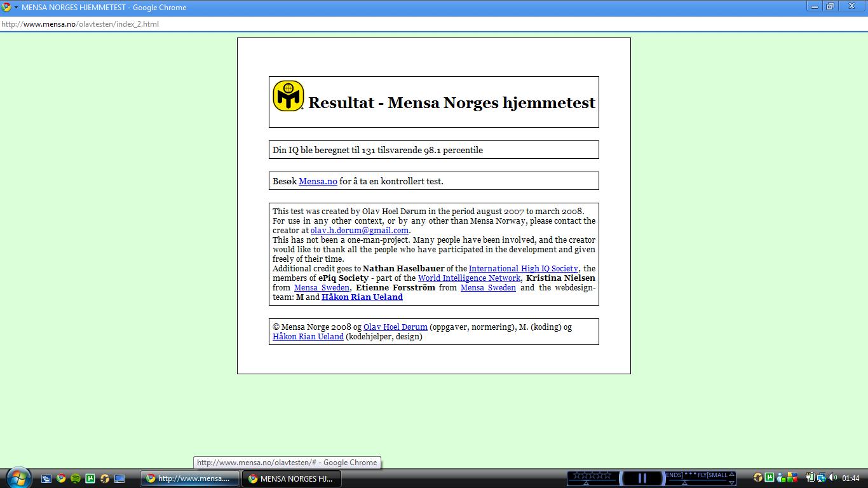Image resolution: width=868 pixels, height=488 pixels.
Task: Click the uTorrent system tray icon
Action: point(770,478)
